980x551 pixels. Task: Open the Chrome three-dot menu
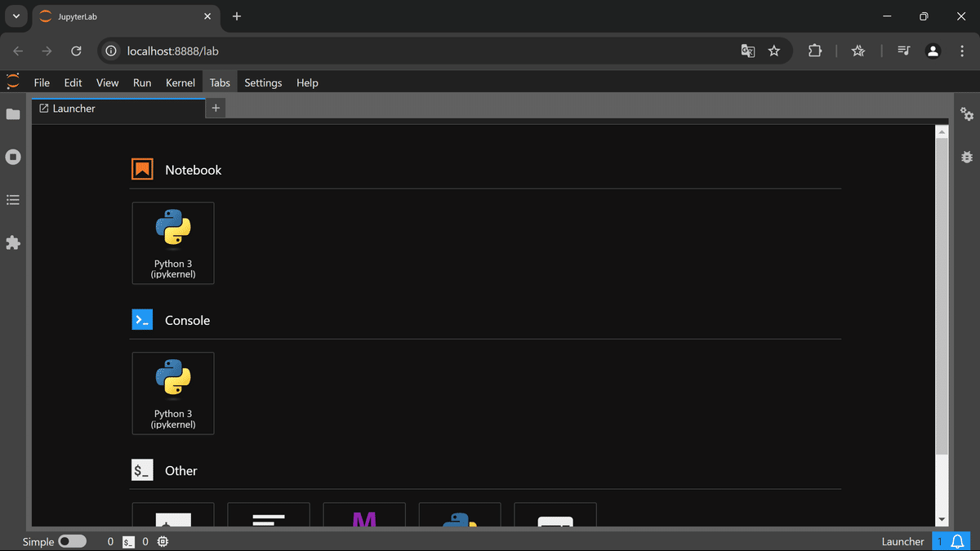point(960,51)
